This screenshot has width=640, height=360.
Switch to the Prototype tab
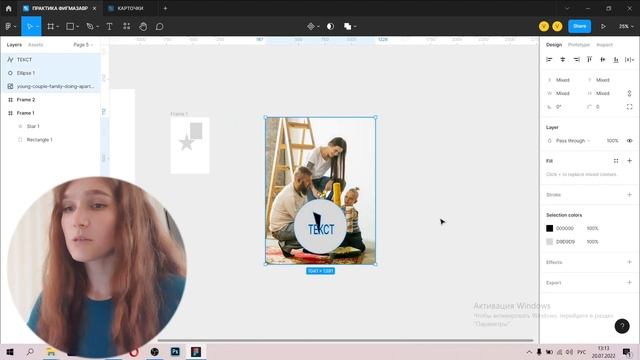pyautogui.click(x=579, y=45)
